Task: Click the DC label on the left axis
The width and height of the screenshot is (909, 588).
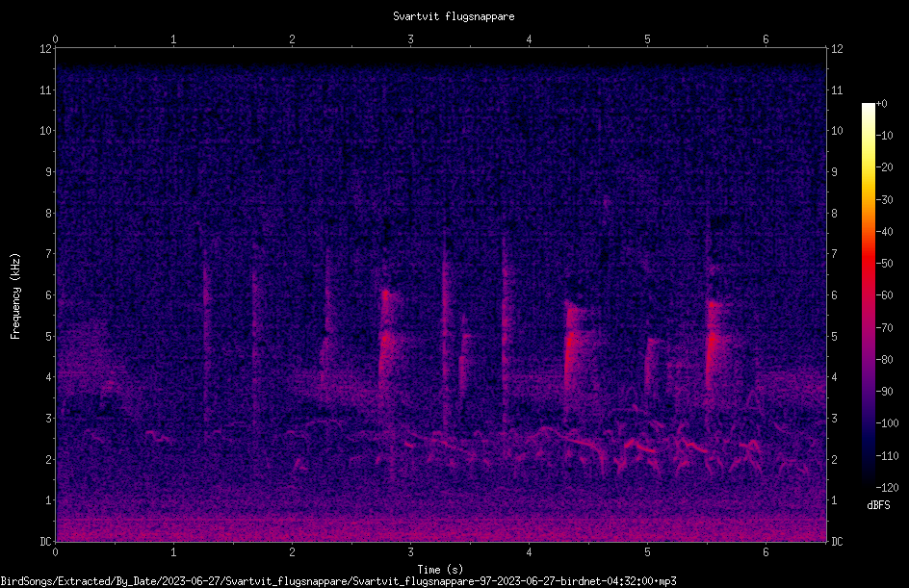Action: (45, 541)
